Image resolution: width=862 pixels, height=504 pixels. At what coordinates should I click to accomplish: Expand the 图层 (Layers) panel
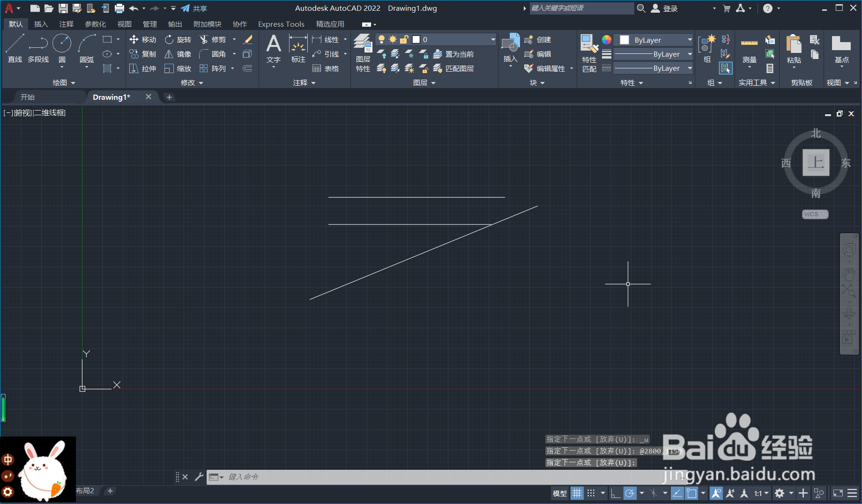tap(424, 82)
